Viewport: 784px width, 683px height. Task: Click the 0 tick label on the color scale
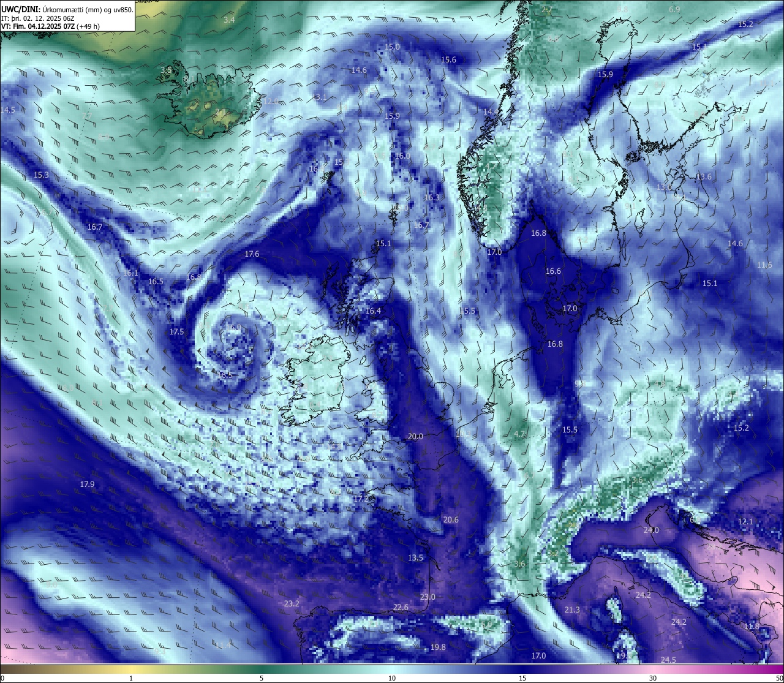coord(2,678)
